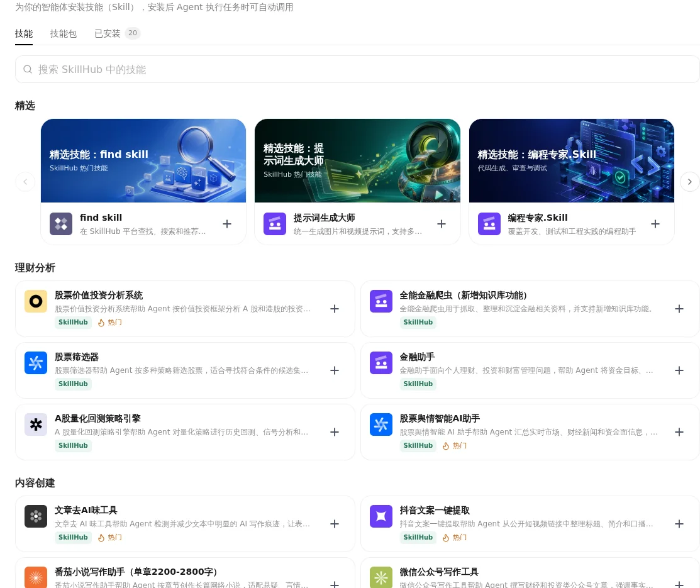Add 文章去AI味工具 with plus icon
Image resolution: width=700 pixels, height=588 pixels.
(x=335, y=524)
